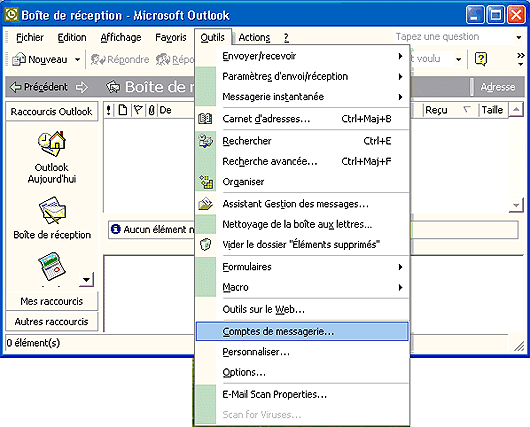
Task: Select Outils sur le Web… entry
Action: (302, 309)
